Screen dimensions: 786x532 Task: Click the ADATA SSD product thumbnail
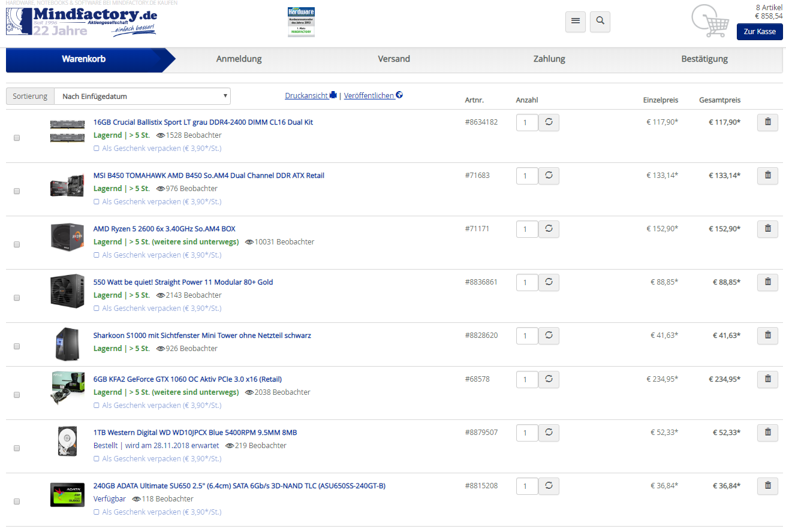[67, 495]
